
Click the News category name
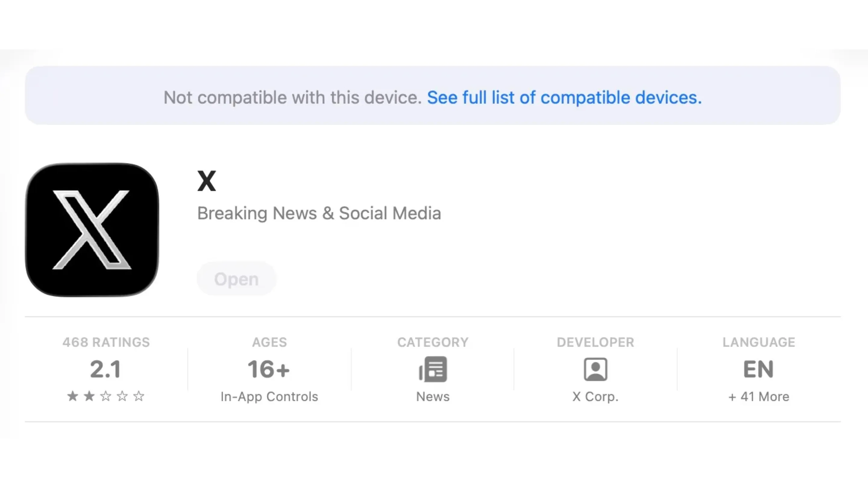pyautogui.click(x=433, y=397)
